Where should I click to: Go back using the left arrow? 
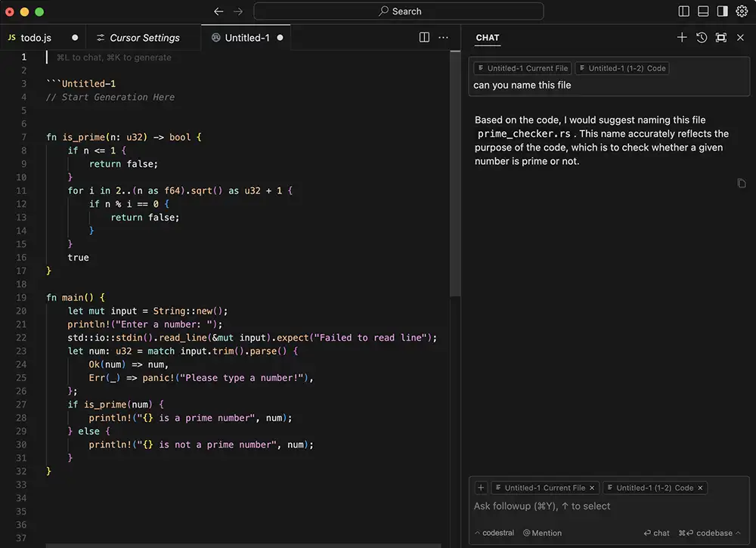point(218,11)
